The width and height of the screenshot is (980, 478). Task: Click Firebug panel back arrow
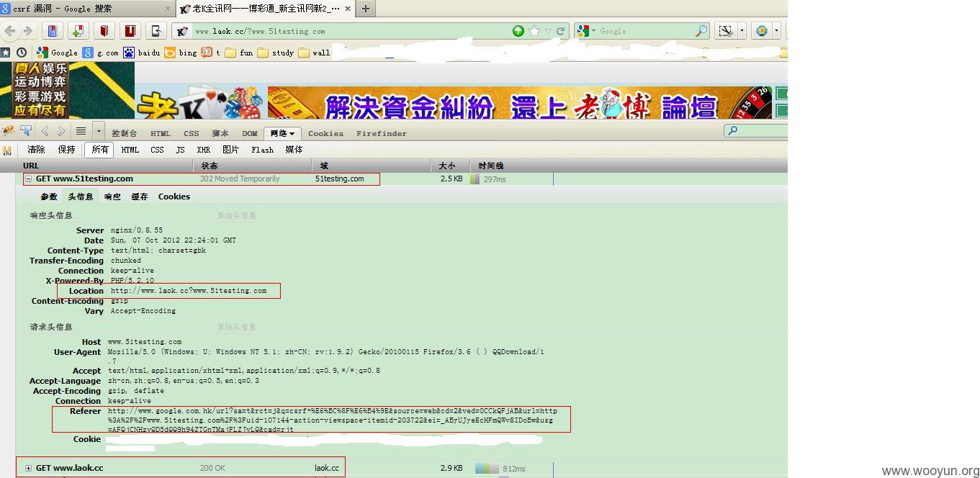tap(45, 131)
